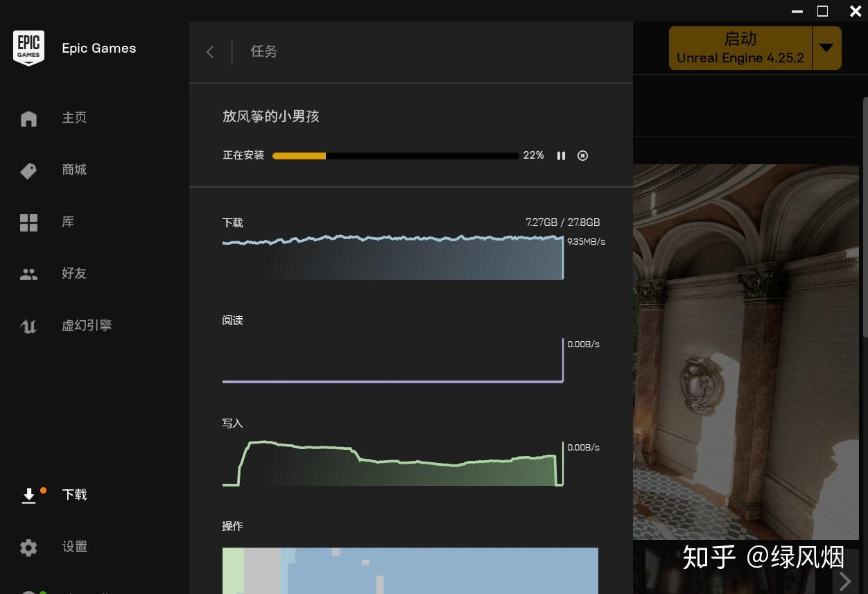868x594 pixels.
Task: Open the 正在安装 status label
Action: tap(243, 155)
